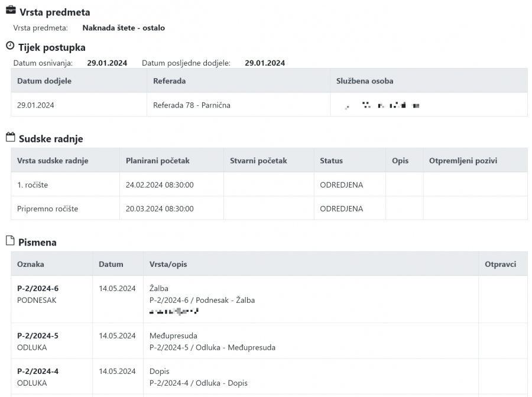Click the Status column header

[331, 160]
